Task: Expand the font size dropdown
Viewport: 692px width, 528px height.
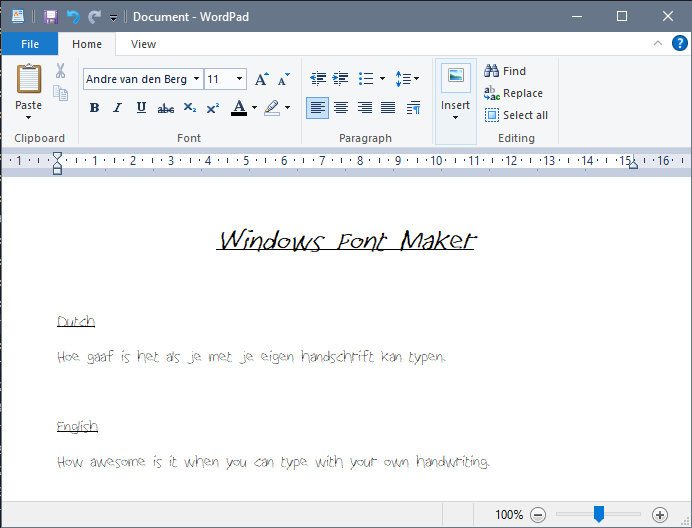Action: point(240,79)
